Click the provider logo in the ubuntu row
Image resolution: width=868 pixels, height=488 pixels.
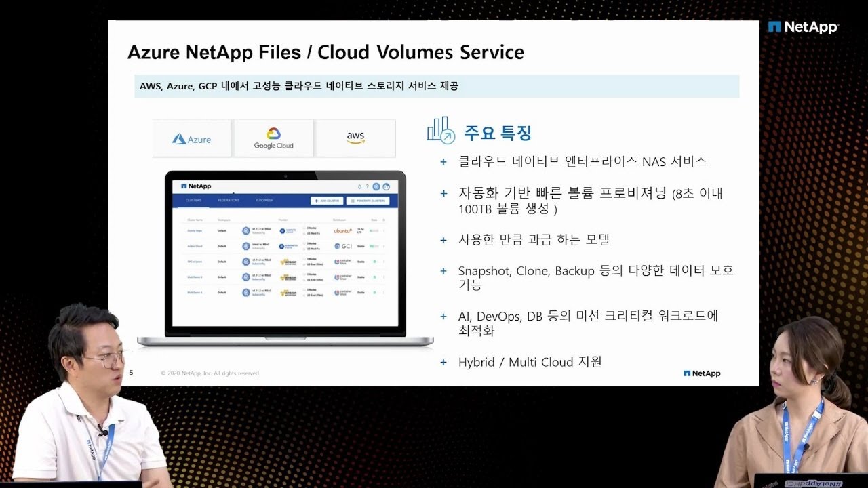click(x=288, y=230)
